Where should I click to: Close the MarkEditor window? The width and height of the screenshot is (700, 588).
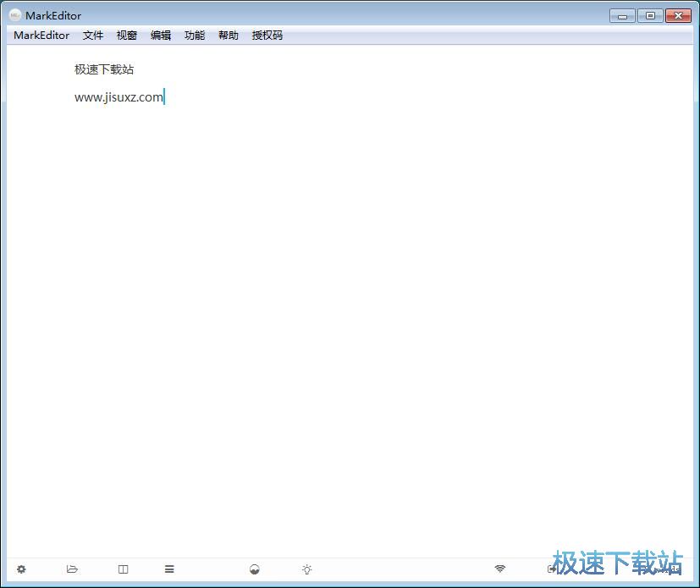click(679, 16)
